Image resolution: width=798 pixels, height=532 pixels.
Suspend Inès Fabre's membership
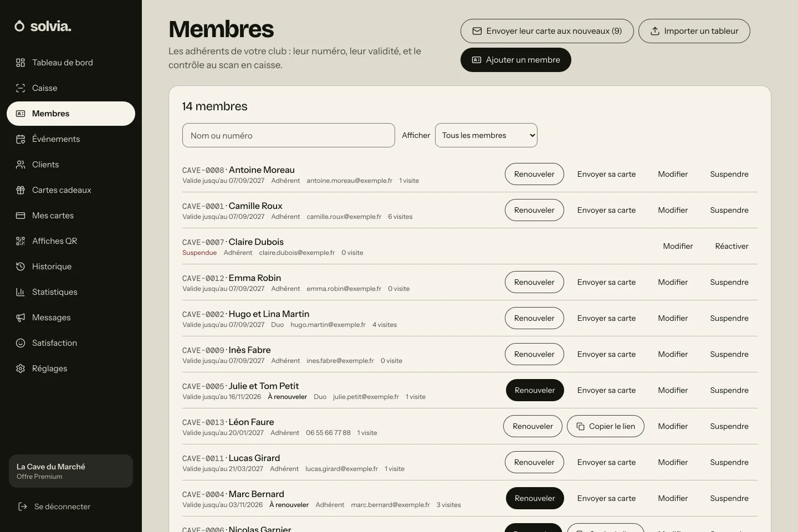pyautogui.click(x=729, y=354)
